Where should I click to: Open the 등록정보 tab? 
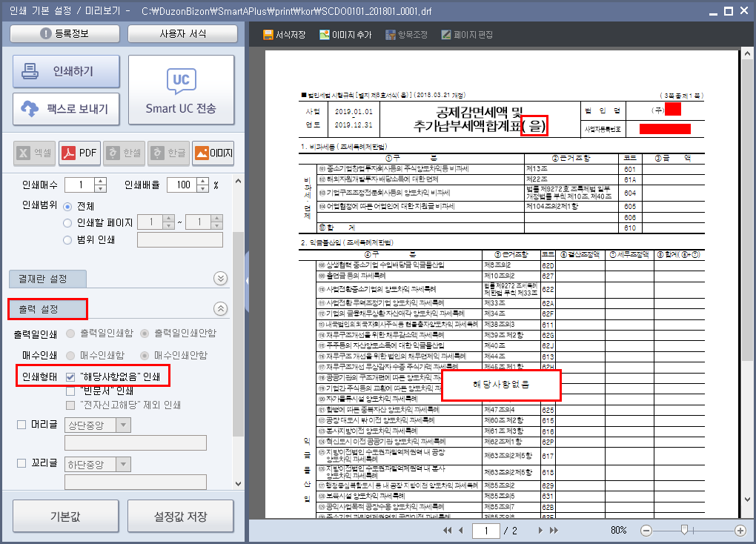(64, 34)
